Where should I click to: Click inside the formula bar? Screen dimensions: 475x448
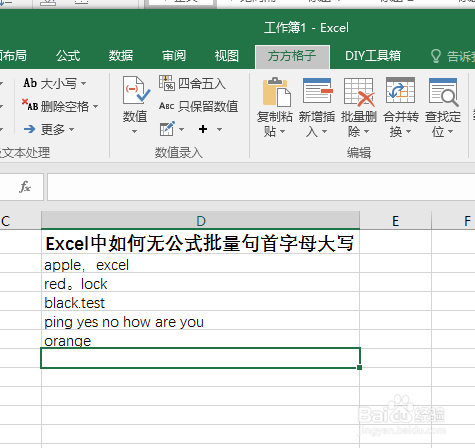click(261, 187)
